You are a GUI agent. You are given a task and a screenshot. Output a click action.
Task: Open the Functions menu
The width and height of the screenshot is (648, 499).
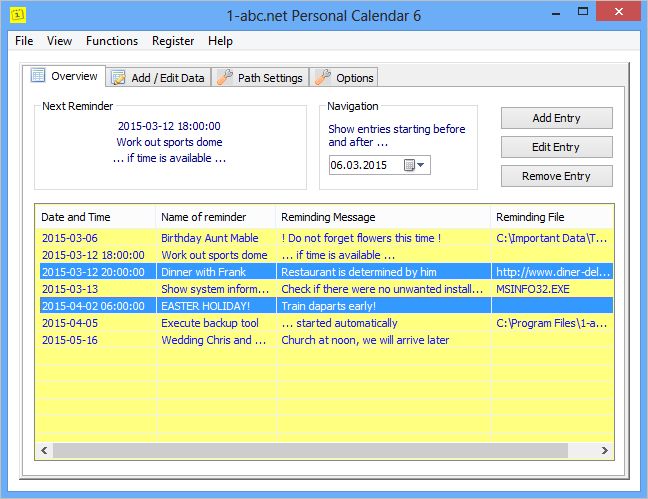click(112, 41)
